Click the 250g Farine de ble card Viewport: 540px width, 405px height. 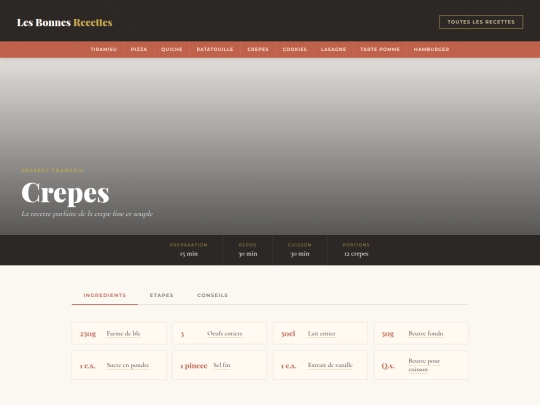point(119,333)
